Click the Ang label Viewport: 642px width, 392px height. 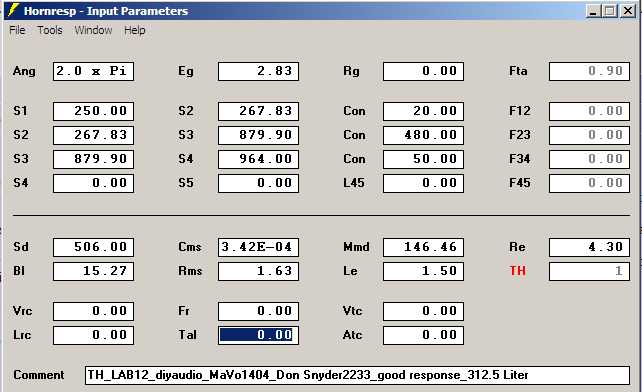click(x=24, y=71)
